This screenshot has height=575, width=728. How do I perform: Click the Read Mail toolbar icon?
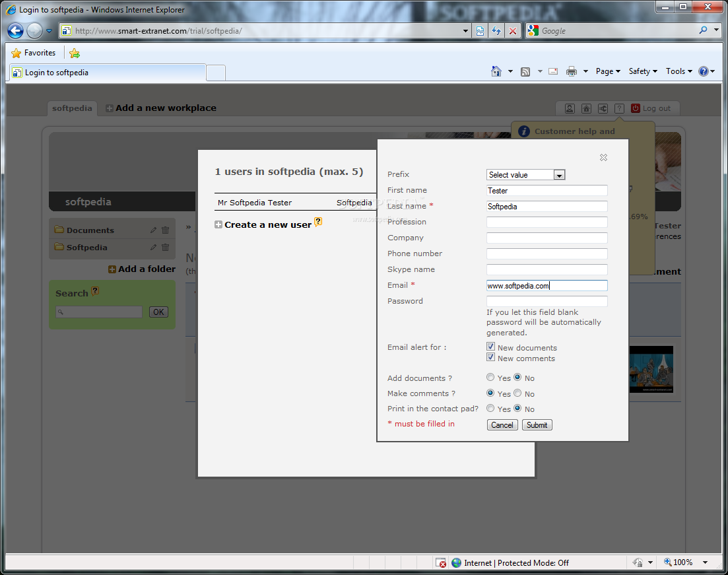click(553, 71)
